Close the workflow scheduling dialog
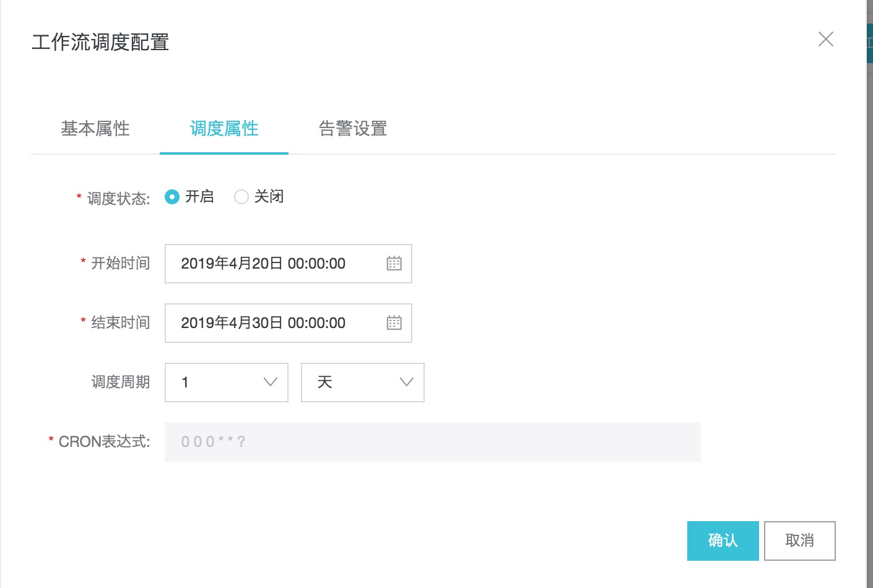The width and height of the screenshot is (873, 588). 825,39
